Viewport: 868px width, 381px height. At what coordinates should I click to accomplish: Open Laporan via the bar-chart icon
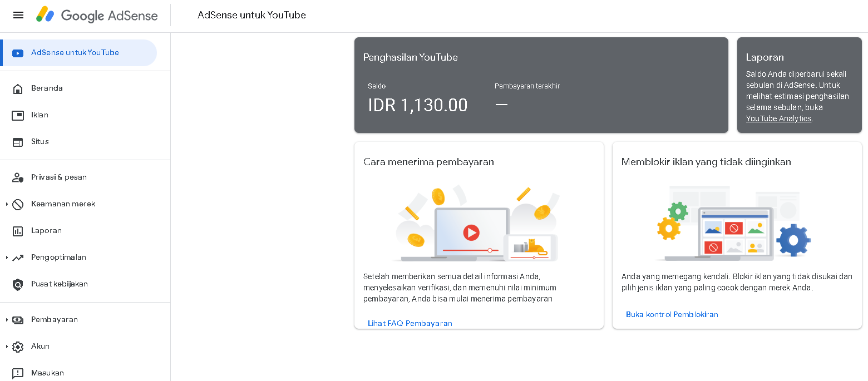click(18, 230)
